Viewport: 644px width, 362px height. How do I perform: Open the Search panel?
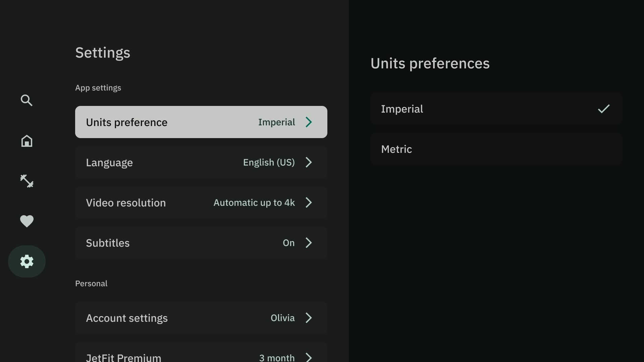coord(26,100)
